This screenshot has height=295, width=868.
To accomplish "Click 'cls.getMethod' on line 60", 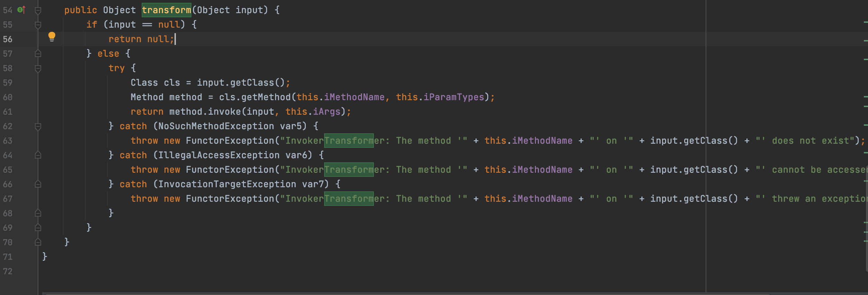I will tap(255, 97).
